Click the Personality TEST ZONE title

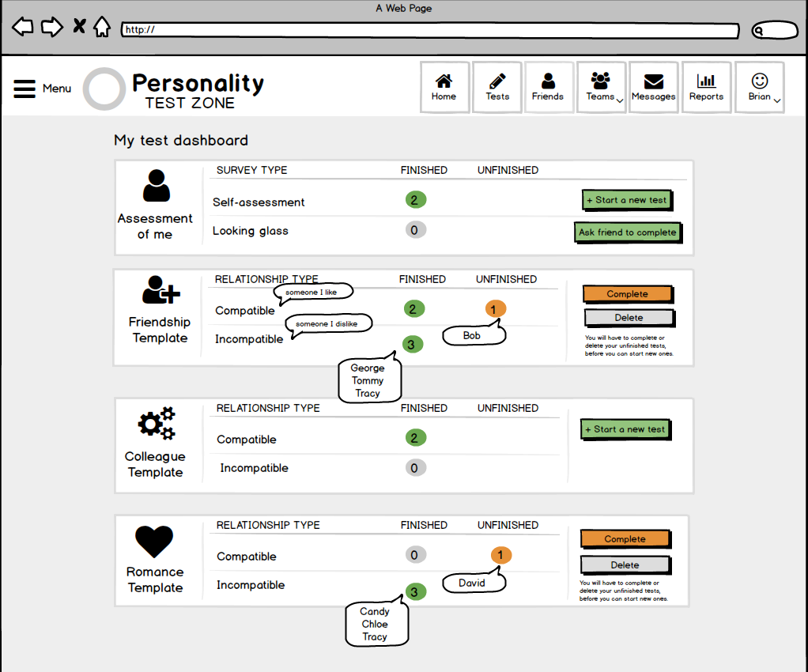[198, 90]
